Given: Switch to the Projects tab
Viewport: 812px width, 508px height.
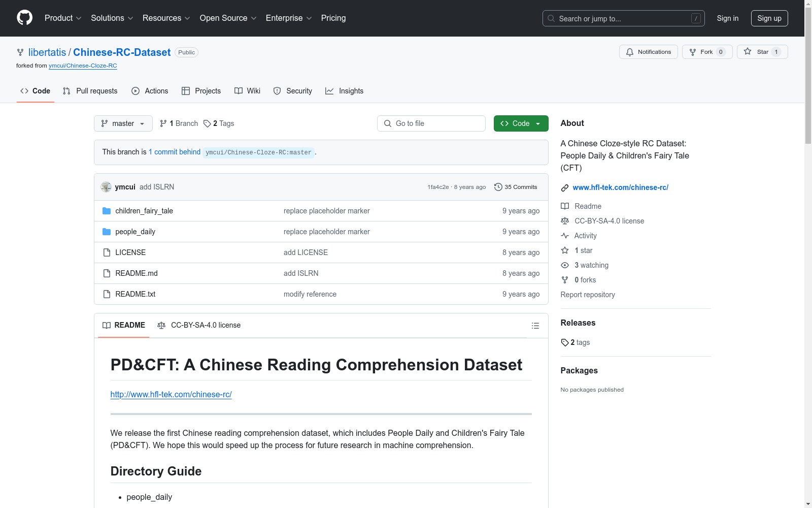Looking at the screenshot, I should coord(201,91).
